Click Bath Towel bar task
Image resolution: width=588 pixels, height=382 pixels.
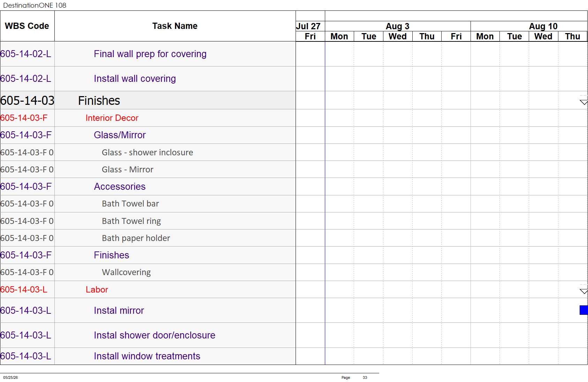coord(130,204)
